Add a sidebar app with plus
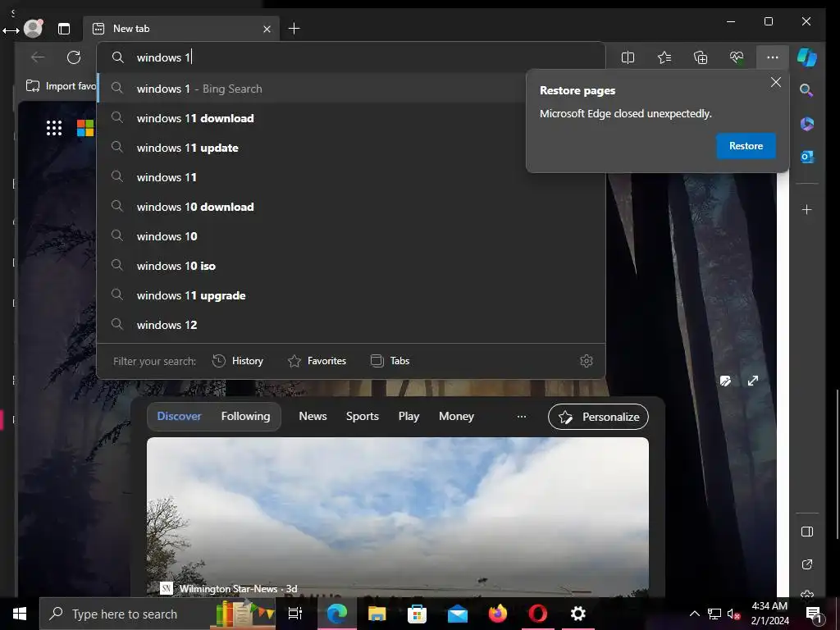This screenshot has height=630, width=840. (807, 209)
